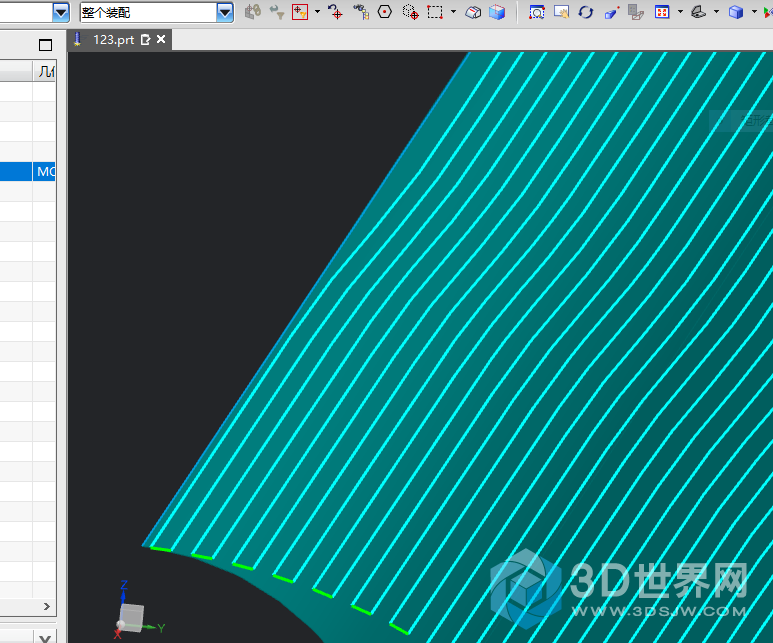Click the Fit view icon with red arrows
This screenshot has width=773, height=643.
[662, 12]
